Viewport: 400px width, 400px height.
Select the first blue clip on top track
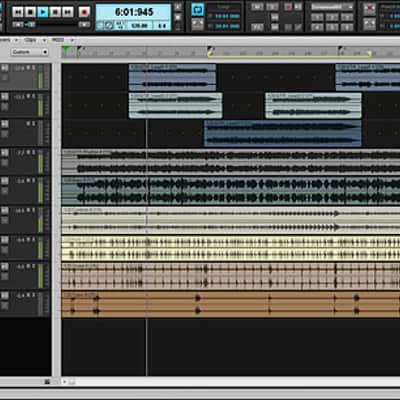coord(172,77)
